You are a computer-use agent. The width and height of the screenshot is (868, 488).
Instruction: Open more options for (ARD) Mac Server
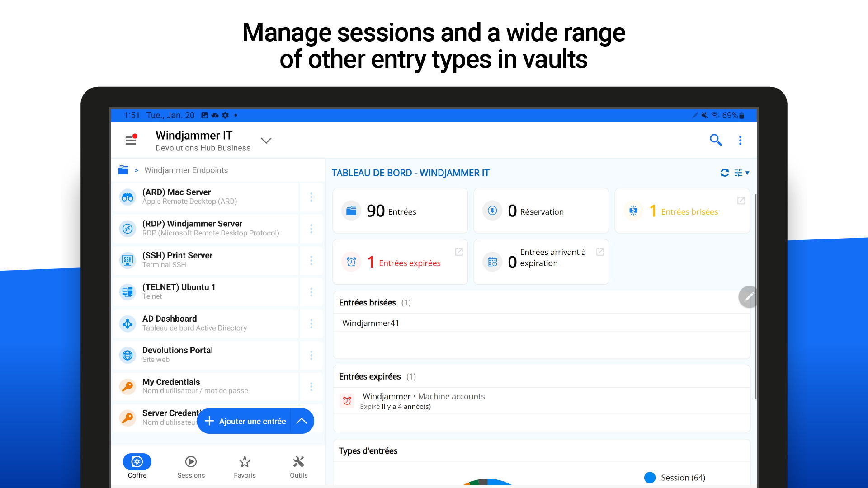click(x=311, y=197)
